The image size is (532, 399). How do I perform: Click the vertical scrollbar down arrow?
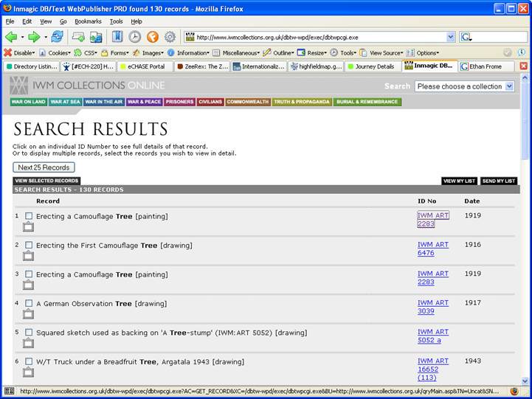pyautogui.click(x=525, y=381)
